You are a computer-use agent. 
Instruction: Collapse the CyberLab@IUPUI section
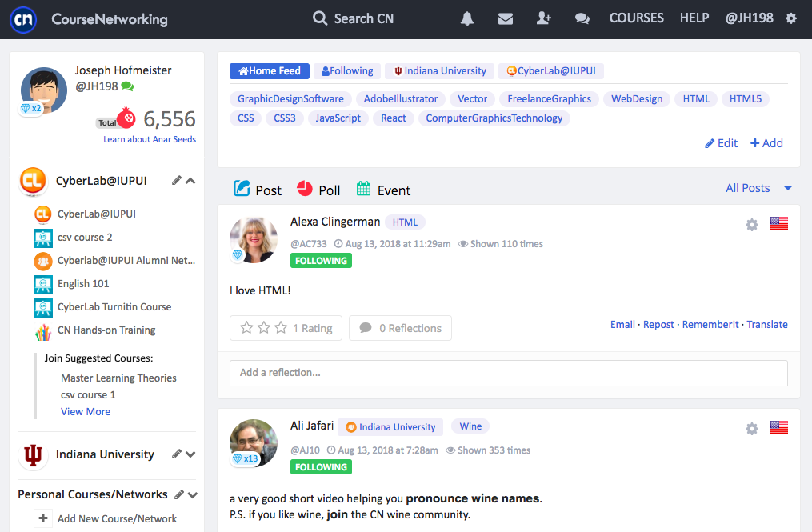click(190, 181)
